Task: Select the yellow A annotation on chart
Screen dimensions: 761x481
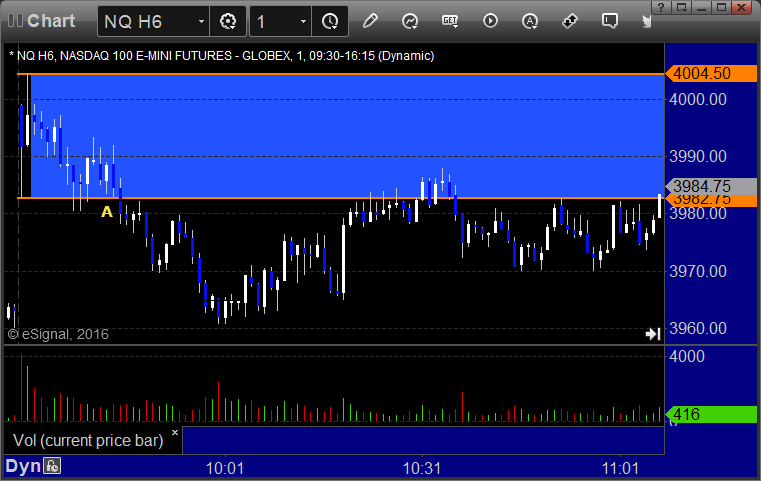Action: 107,212
